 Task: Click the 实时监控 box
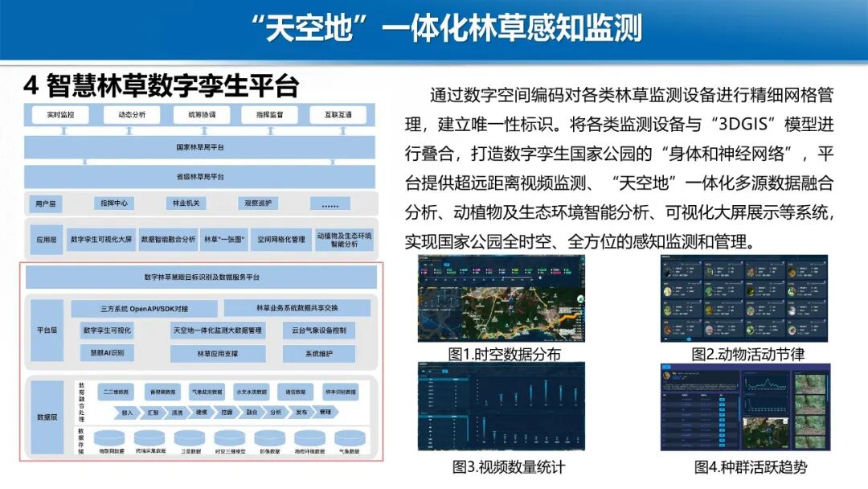point(60,115)
